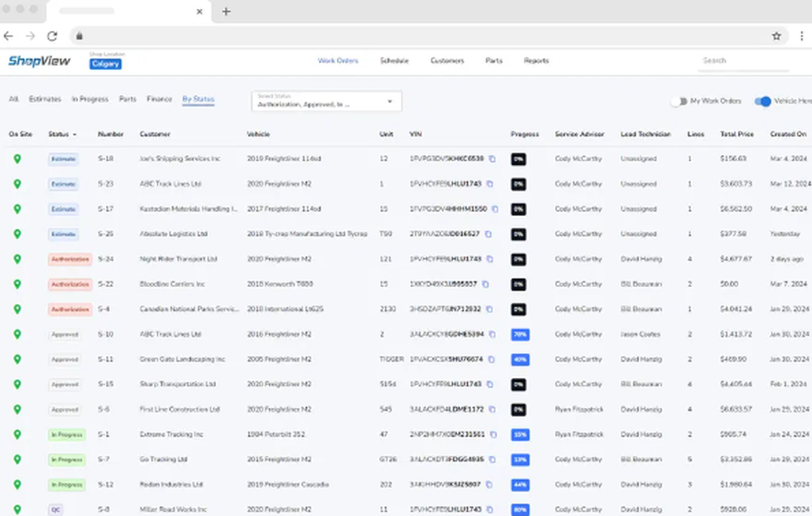
Task: Open Work Orders in the top navigation
Action: [338, 61]
